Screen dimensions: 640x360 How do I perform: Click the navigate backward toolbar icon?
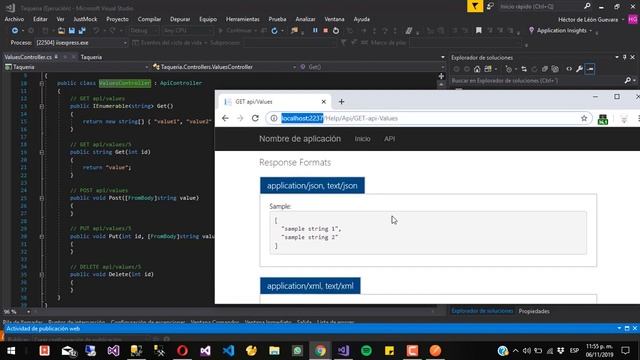pyautogui.click(x=15, y=31)
